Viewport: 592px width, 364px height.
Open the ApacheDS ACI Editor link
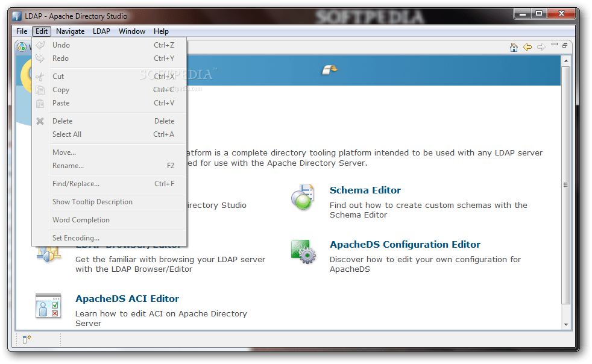(x=127, y=299)
